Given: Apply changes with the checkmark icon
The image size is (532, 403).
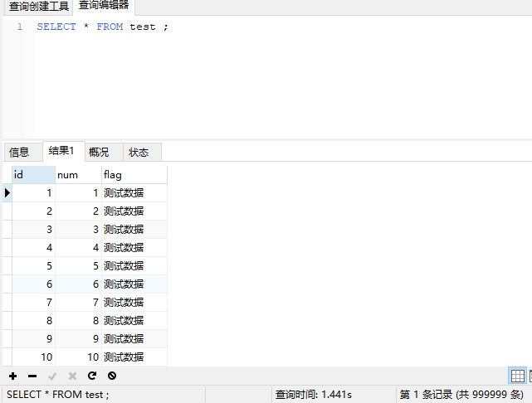Looking at the screenshot, I should [x=52, y=376].
